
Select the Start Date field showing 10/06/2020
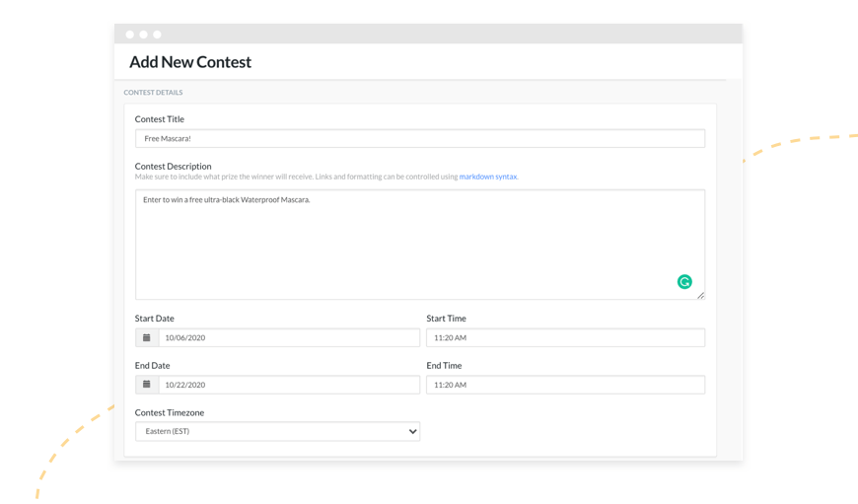tap(289, 337)
